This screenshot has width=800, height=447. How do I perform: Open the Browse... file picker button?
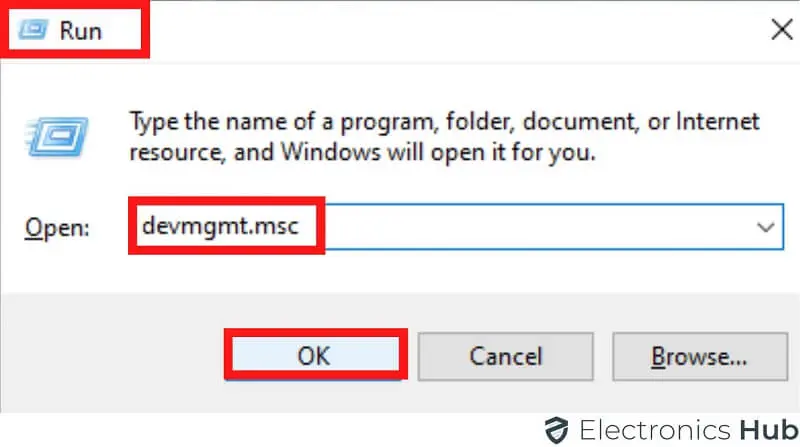click(x=699, y=355)
